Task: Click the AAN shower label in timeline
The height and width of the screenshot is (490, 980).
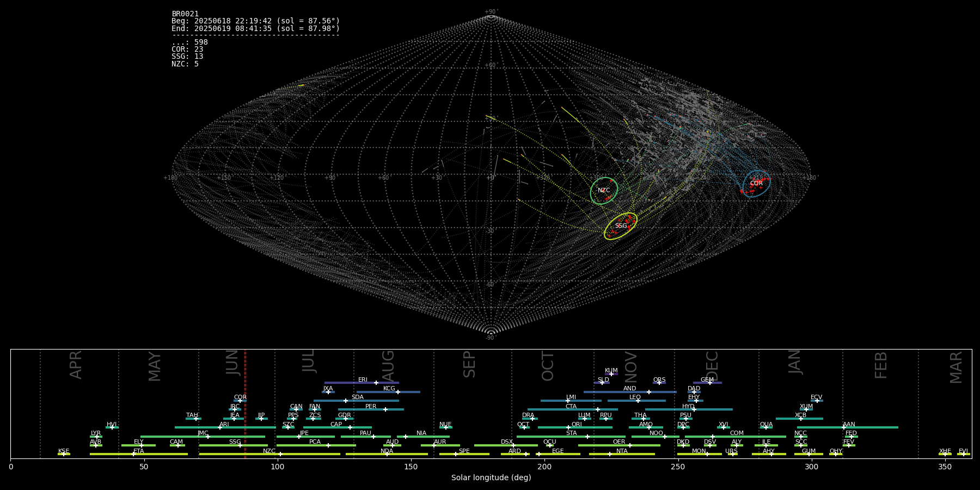Action: [x=849, y=425]
